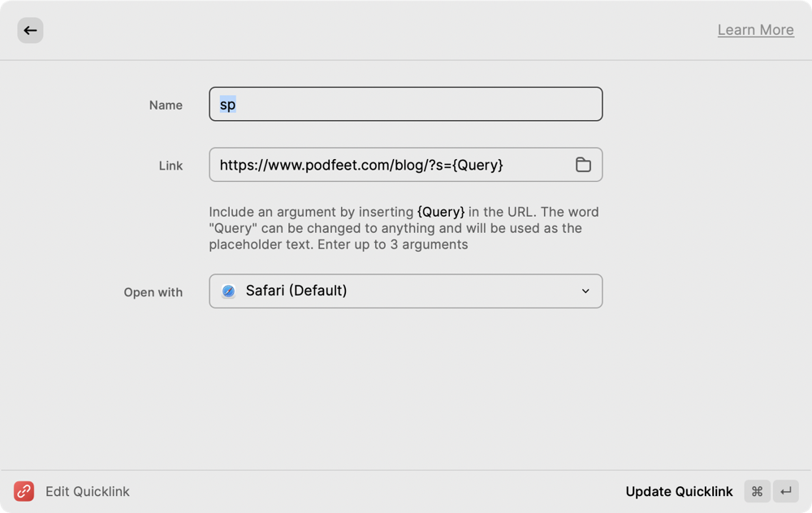
Task: Click the red Quicklink chain icon
Action: tap(24, 491)
